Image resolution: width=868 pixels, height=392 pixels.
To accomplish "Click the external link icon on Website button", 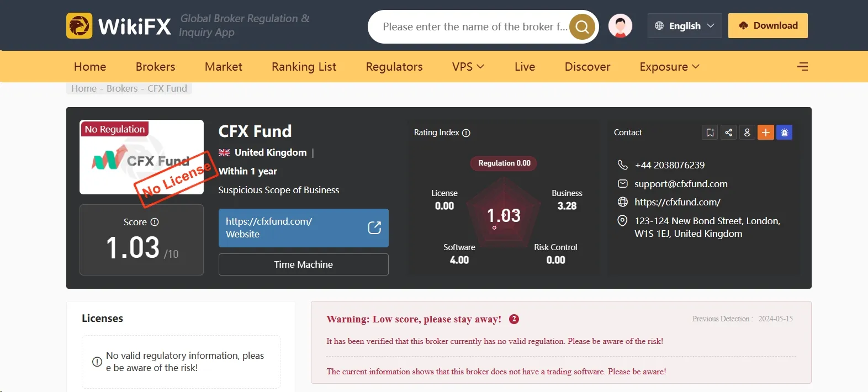I will [374, 227].
